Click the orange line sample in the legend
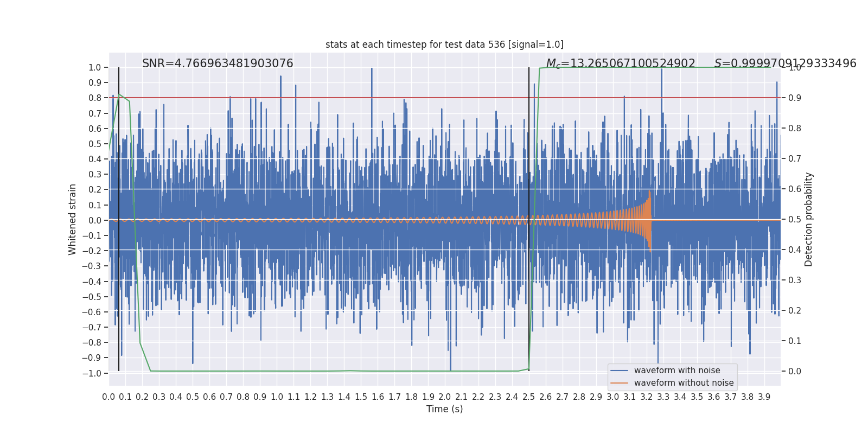Viewport: 868px width, 434px height. pyautogui.click(x=620, y=383)
